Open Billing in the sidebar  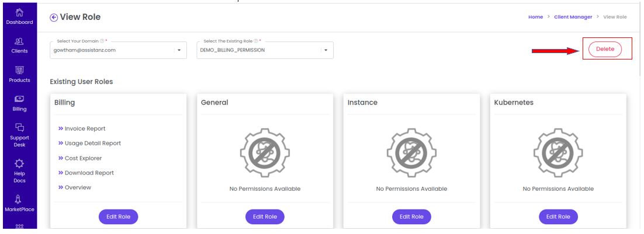[19, 99]
